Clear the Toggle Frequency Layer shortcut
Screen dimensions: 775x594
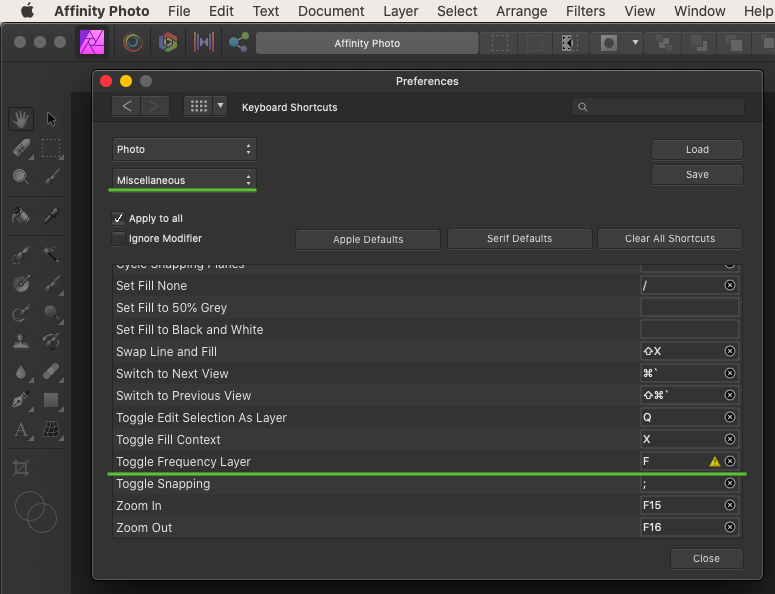[730, 461]
